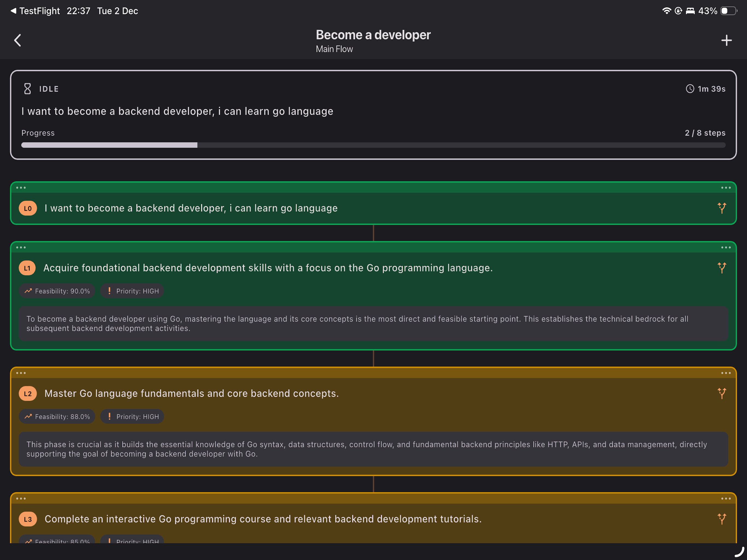The height and width of the screenshot is (560, 747).
Task: Click the description starting 'To become a backend developer using Go'
Action: coord(373,323)
